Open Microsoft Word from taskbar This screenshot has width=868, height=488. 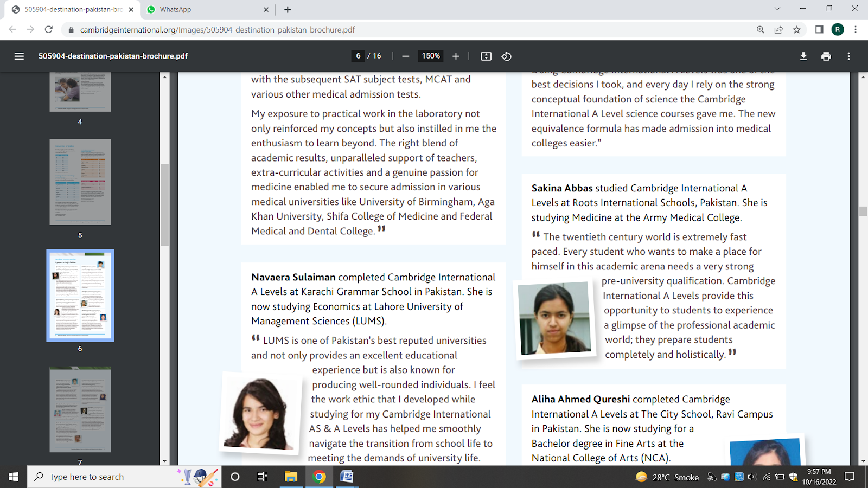click(x=347, y=477)
